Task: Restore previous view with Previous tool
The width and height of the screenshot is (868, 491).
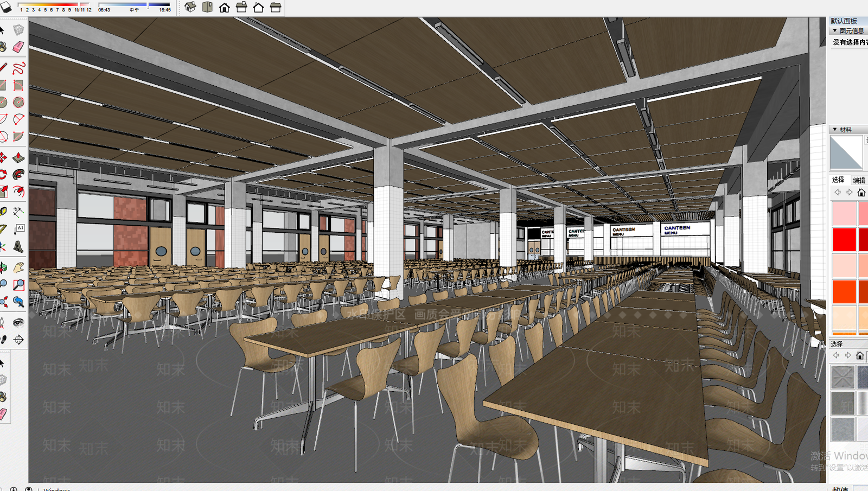Action: click(x=18, y=302)
